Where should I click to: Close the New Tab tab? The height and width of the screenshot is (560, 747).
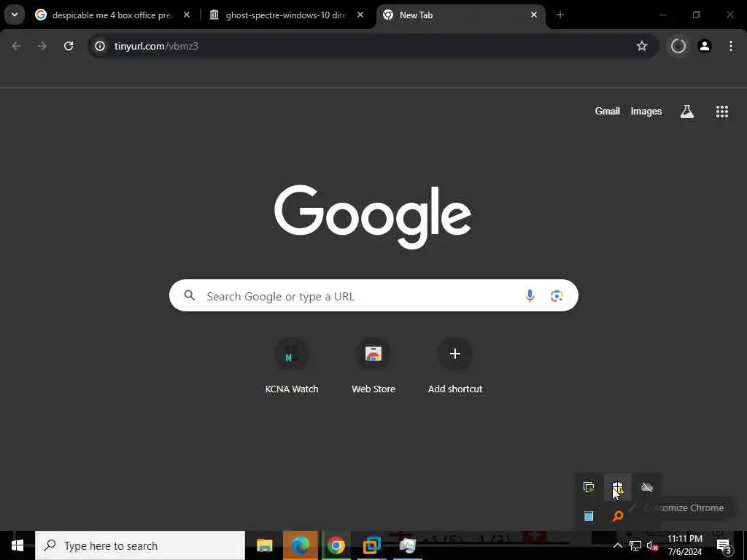coord(534,15)
